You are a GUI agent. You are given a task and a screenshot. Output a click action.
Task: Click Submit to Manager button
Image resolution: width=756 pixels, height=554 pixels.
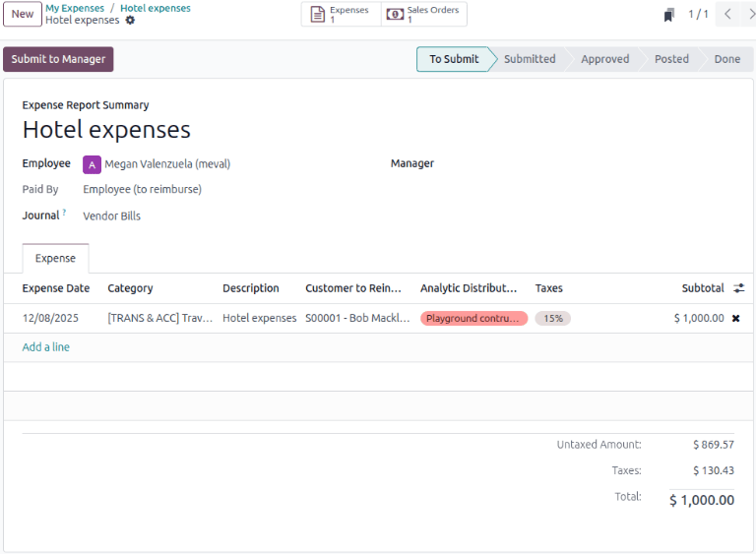point(58,59)
